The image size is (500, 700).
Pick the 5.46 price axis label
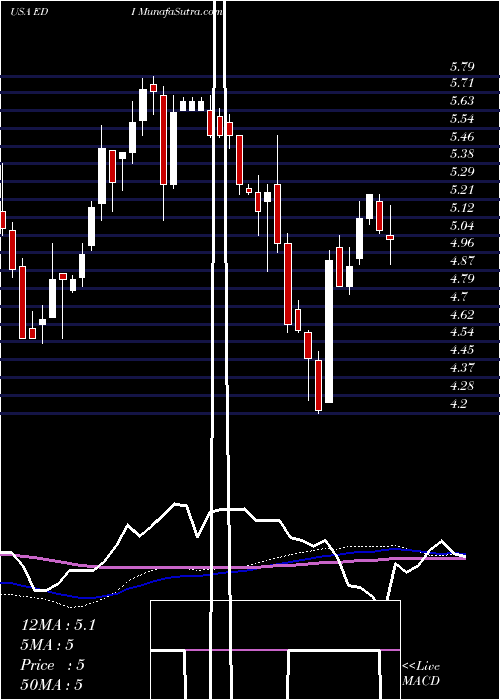pos(462,137)
